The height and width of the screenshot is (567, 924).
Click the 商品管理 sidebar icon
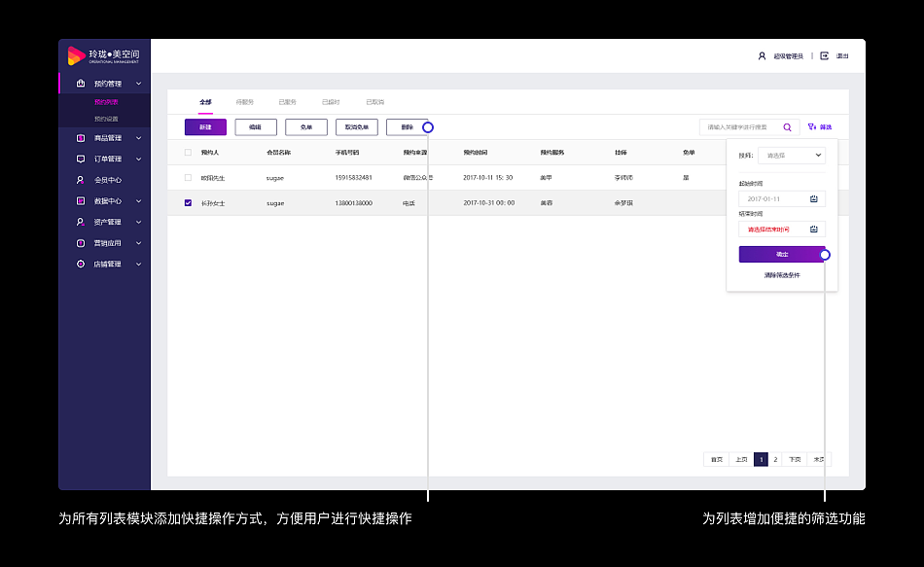[x=81, y=138]
